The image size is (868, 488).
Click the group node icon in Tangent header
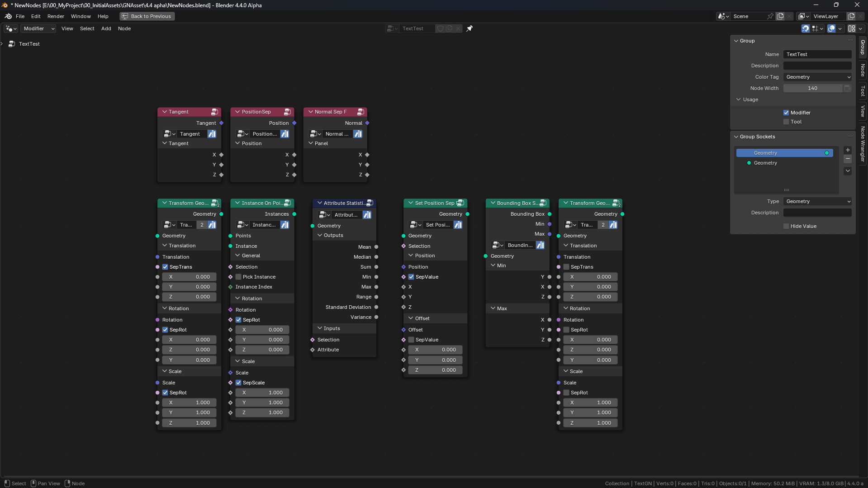(x=214, y=112)
